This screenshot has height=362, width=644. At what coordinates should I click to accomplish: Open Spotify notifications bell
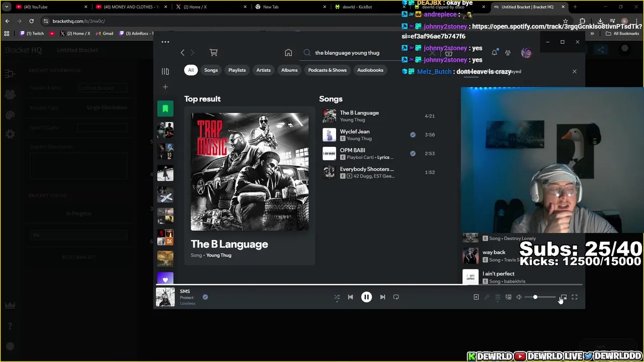pos(495,53)
